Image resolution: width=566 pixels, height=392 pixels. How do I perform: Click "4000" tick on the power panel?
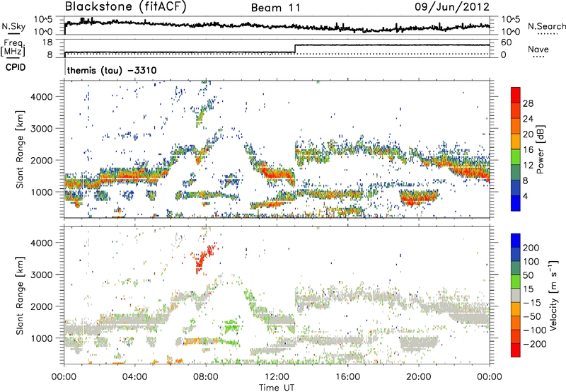(x=42, y=97)
